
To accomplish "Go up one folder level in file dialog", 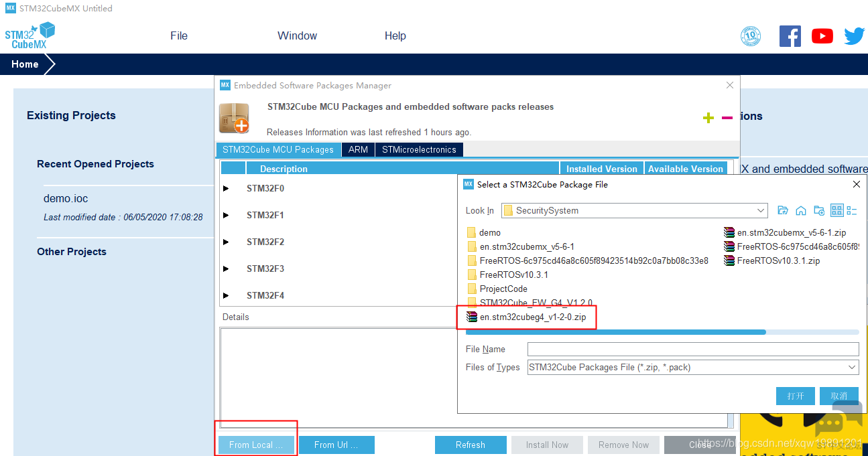I will (x=782, y=210).
